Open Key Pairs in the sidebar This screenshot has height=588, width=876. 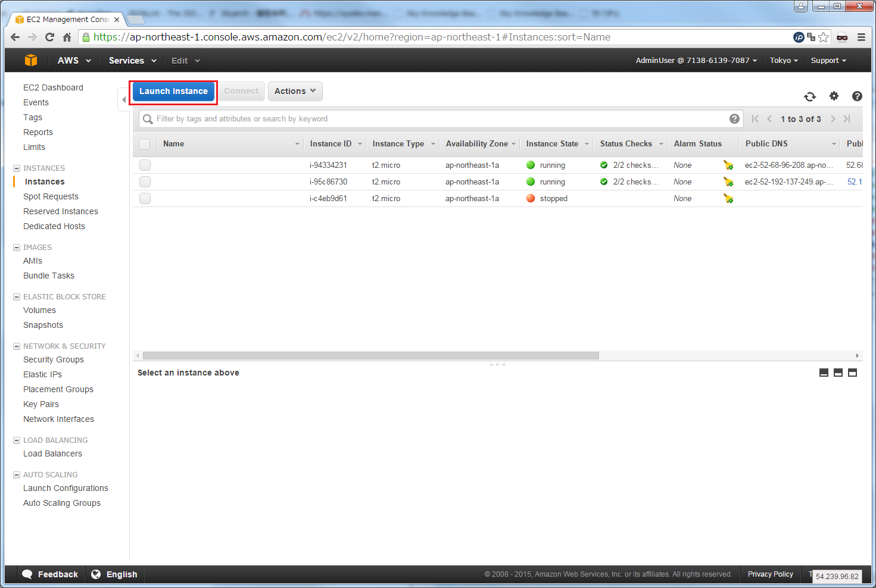(x=41, y=404)
